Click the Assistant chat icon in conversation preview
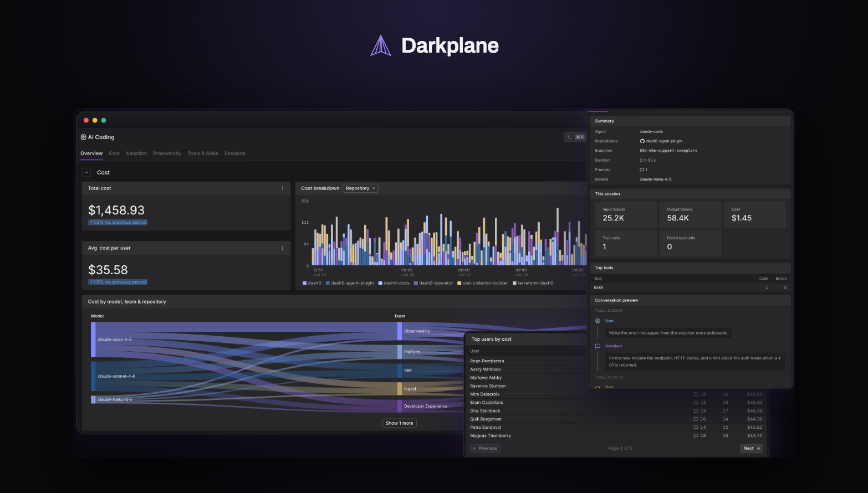 coord(598,346)
